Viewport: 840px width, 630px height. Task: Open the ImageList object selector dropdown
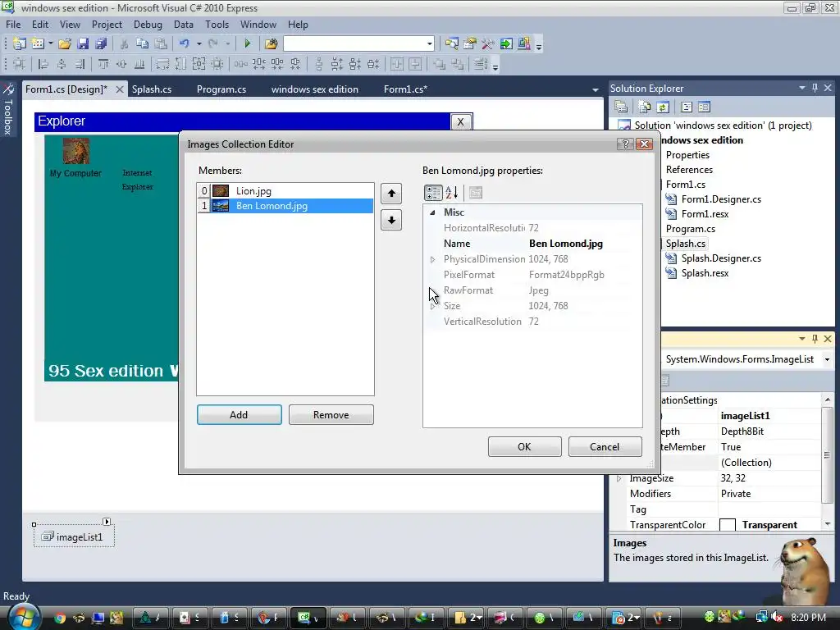tap(827, 359)
